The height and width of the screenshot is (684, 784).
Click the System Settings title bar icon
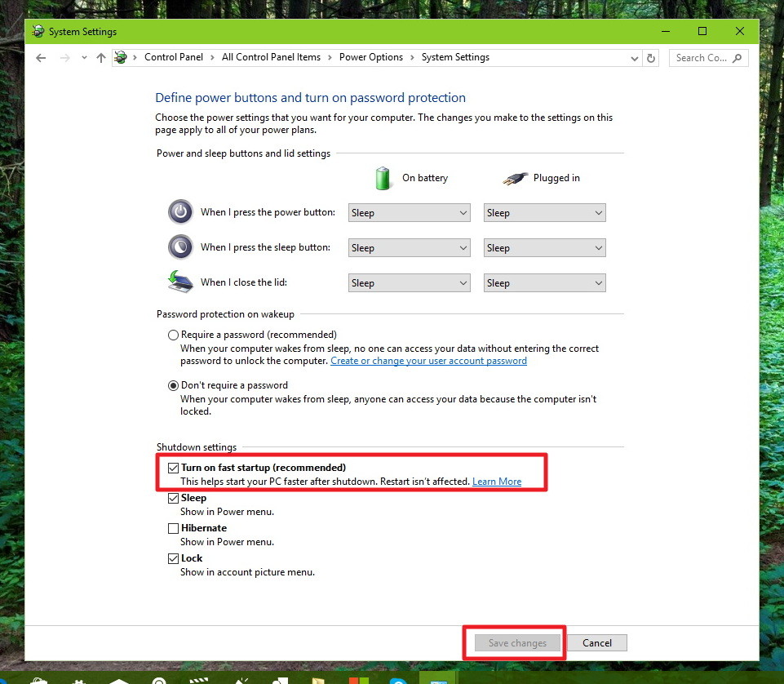point(38,32)
